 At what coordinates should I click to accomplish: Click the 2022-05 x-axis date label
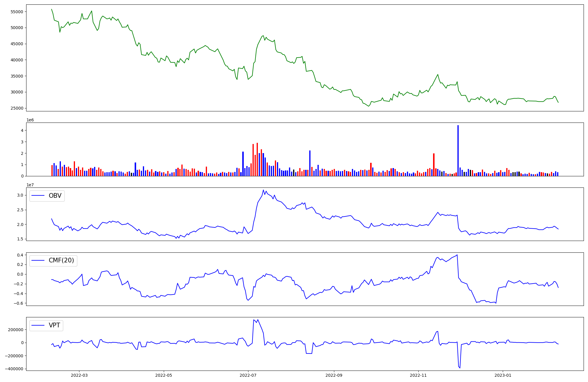(x=163, y=375)
